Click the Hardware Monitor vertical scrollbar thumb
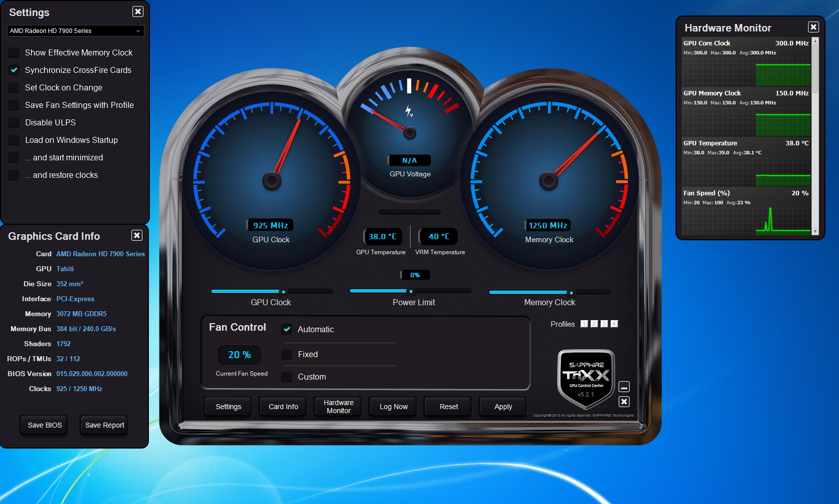Image resolution: width=839 pixels, height=504 pixels. pyautogui.click(x=816, y=68)
